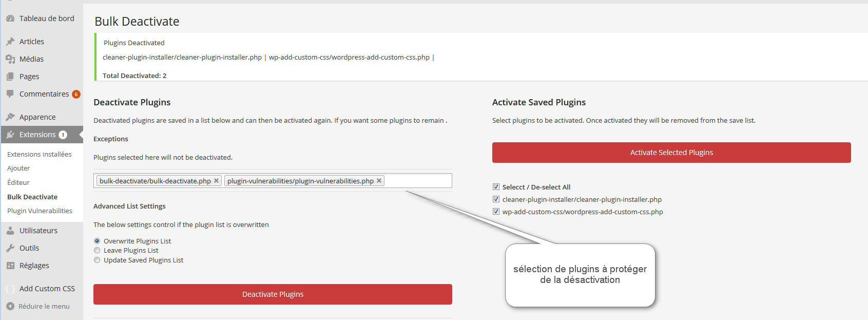Click the Utilisateurs person icon
The image size is (868, 320).
click(x=10, y=231)
